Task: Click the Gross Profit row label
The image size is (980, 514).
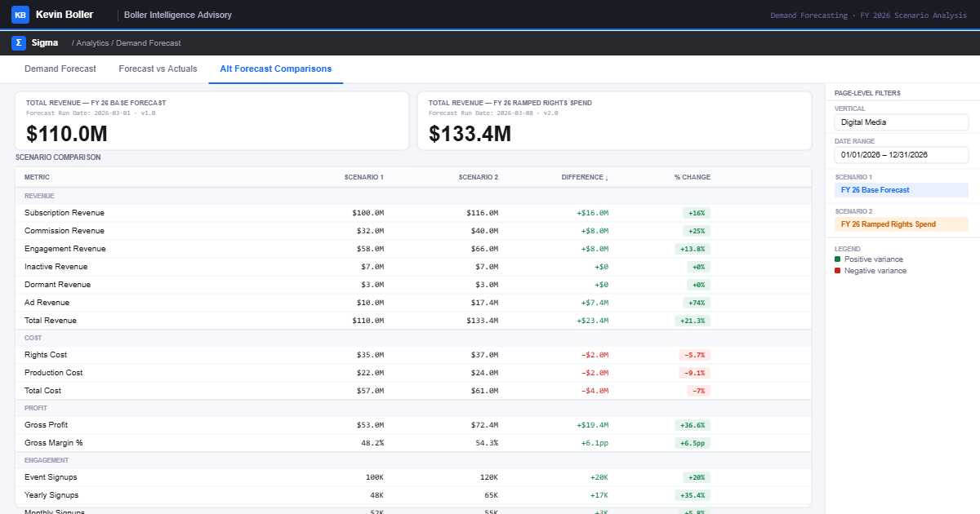Action: point(46,425)
